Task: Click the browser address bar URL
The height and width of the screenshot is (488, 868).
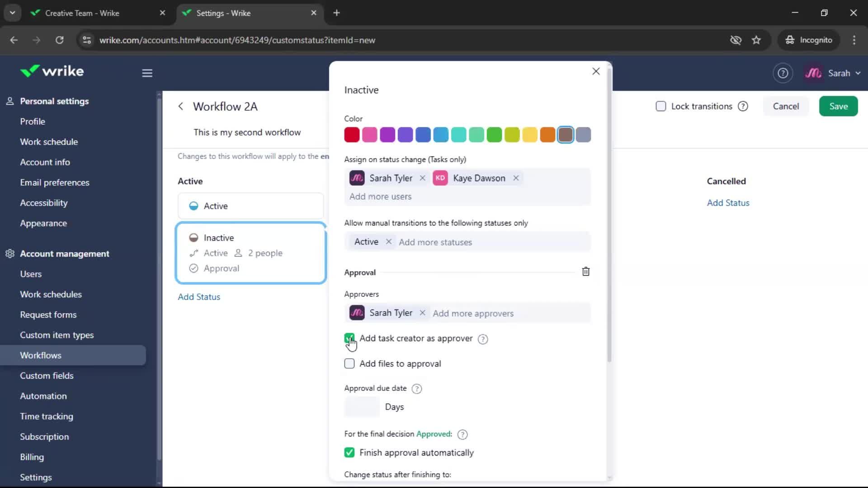Action: click(237, 40)
